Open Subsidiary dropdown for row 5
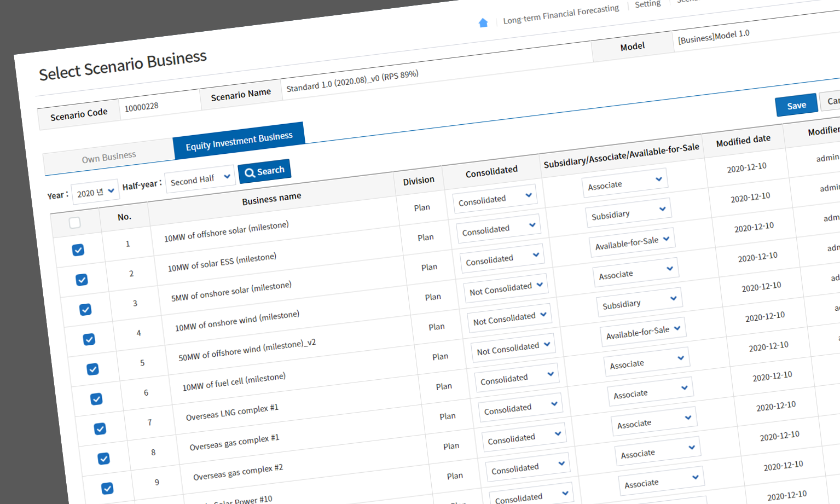The image size is (840, 504). [640, 302]
